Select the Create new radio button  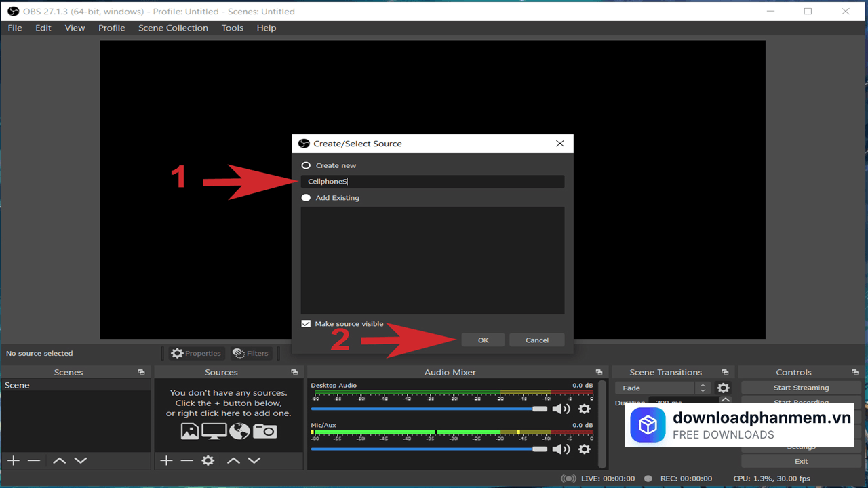pyautogui.click(x=306, y=165)
